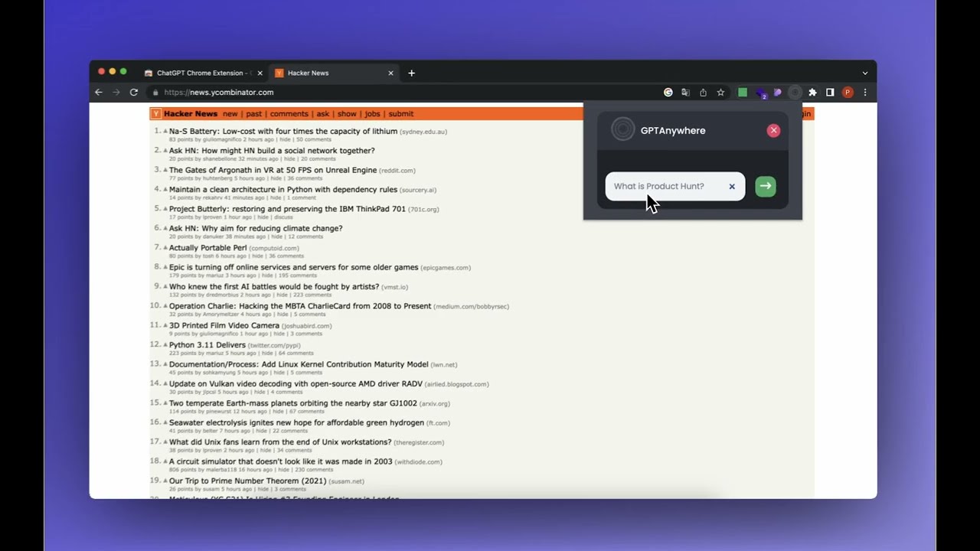This screenshot has height=551, width=980.
Task: Open 'Our Trip to Prime Number Theorem (2021)'
Action: [x=247, y=481]
